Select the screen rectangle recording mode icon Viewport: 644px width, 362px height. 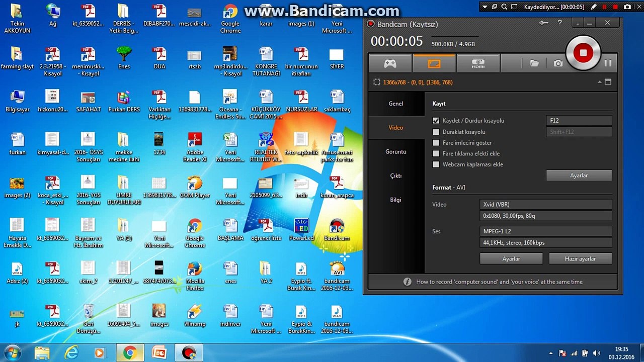(x=434, y=63)
